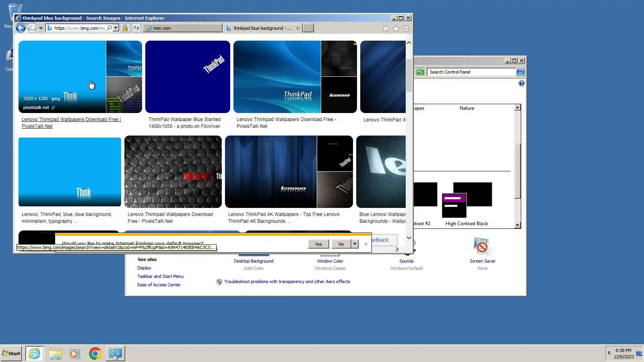
Task: Open Control Panel help icon
Action: (522, 83)
